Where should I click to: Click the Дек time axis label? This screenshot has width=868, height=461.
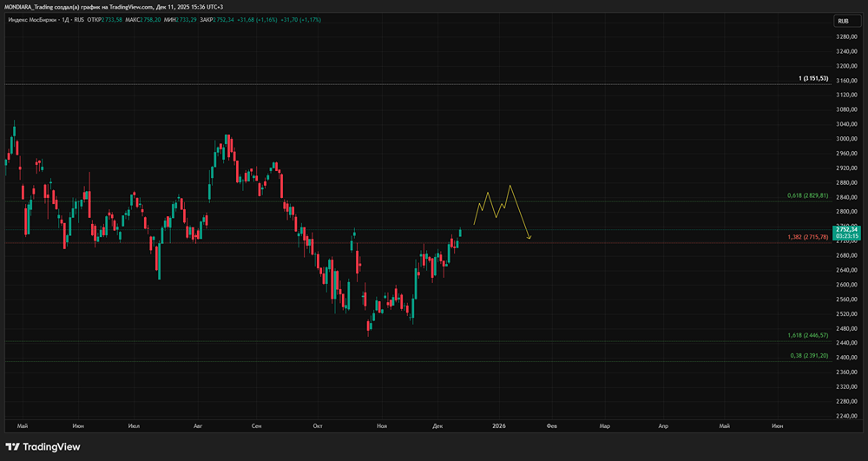pos(437,426)
